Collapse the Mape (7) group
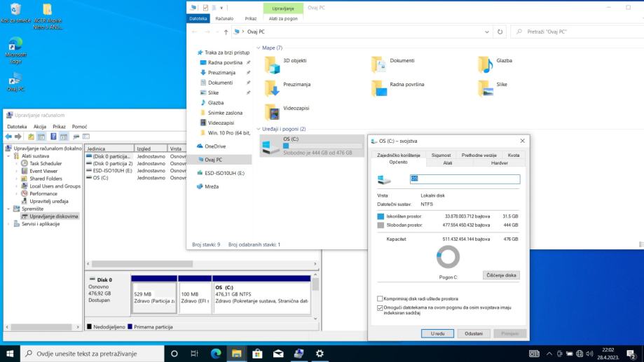Image resolution: width=644 pixels, height=362 pixels. point(259,48)
